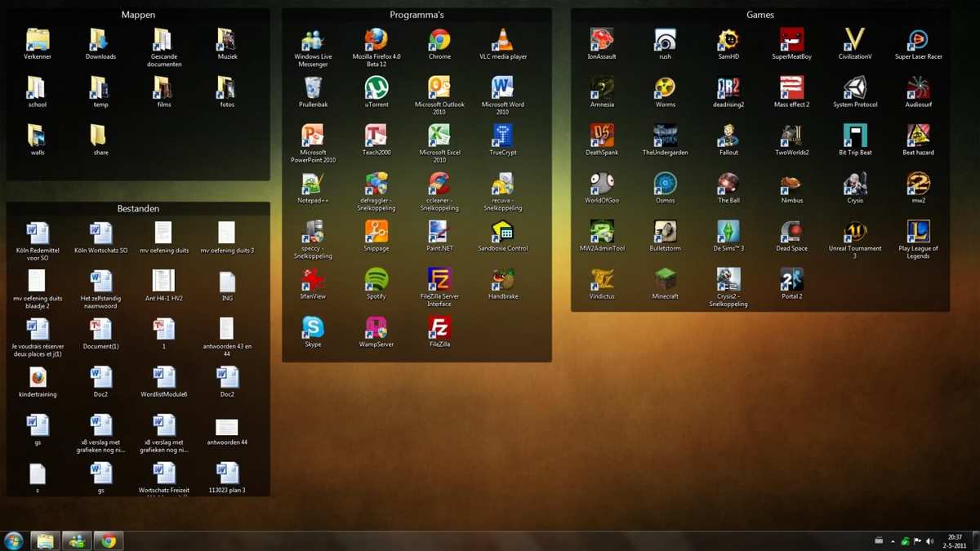The height and width of the screenshot is (551, 980).
Task: Open the Downloads folder
Action: click(100, 40)
